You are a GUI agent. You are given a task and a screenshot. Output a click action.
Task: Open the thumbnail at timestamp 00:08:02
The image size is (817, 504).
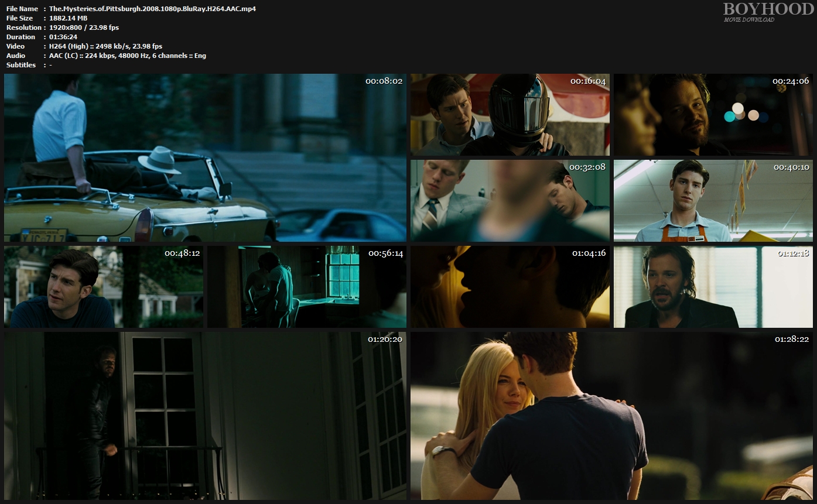coord(205,157)
